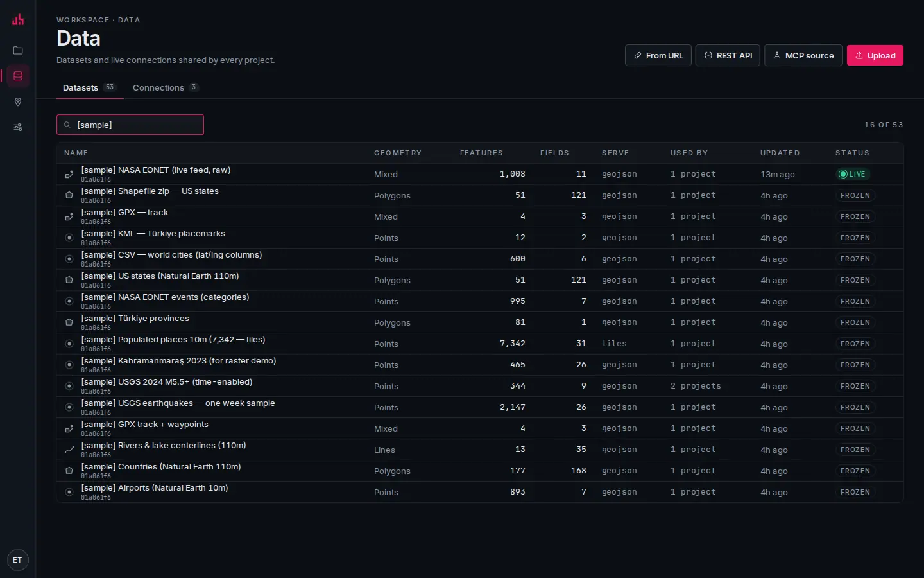
Task: Open '[sample] Countries (Natural Earth 110m)'
Action: click(x=161, y=467)
